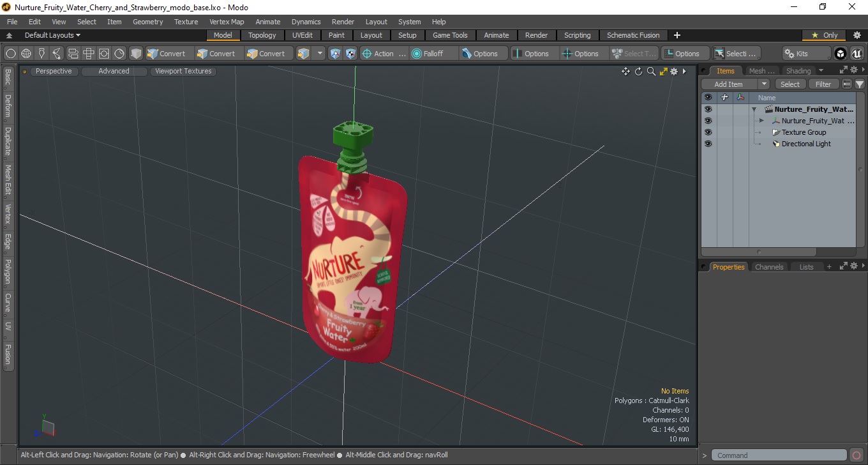Open the Advanced shading style dropdown

pos(114,71)
